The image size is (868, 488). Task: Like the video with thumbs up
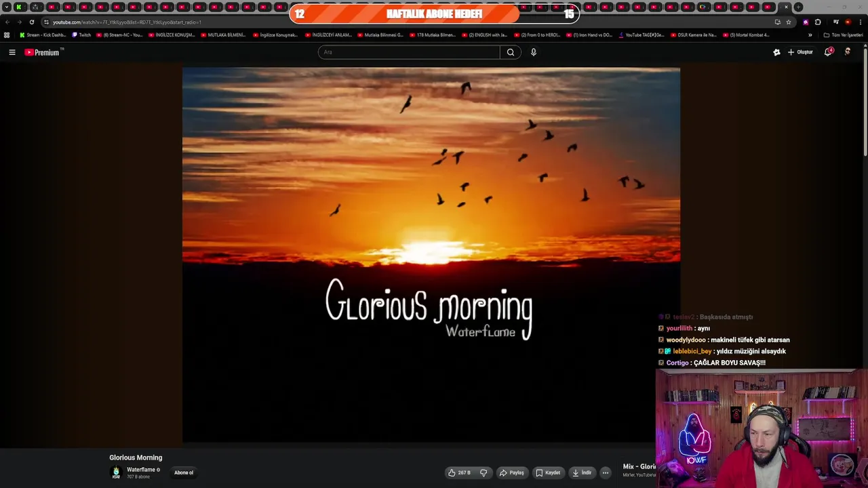459,472
